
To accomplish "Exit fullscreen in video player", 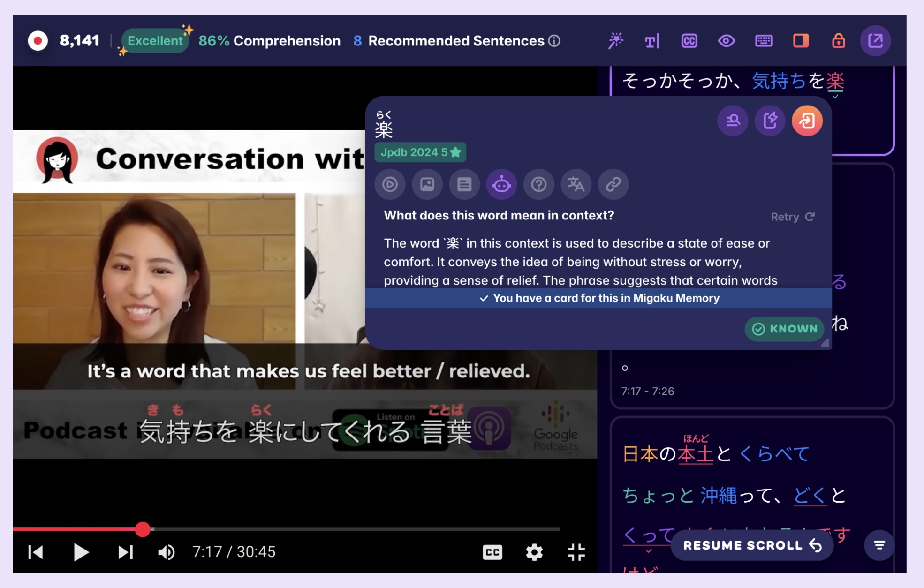I will click(x=576, y=552).
